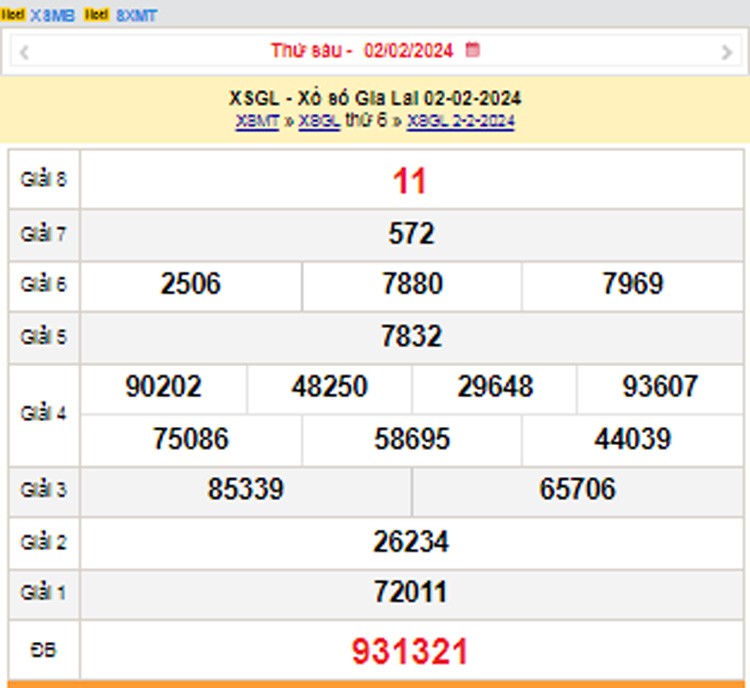The width and height of the screenshot is (750, 688).
Task: Click the Giải 5 row label
Action: point(43,337)
